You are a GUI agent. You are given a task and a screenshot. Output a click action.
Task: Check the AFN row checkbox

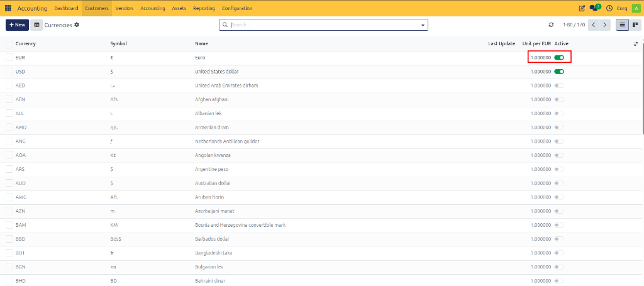point(9,100)
